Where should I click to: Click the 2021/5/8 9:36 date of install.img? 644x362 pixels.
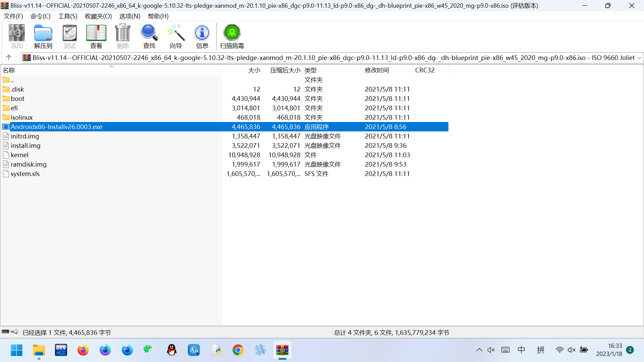tap(386, 145)
